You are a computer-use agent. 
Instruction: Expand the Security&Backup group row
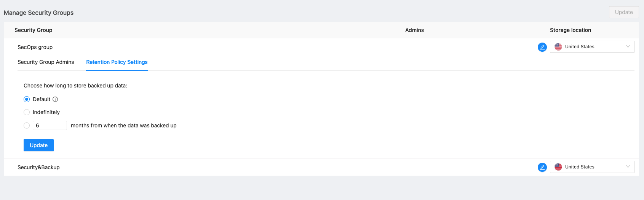point(38,167)
